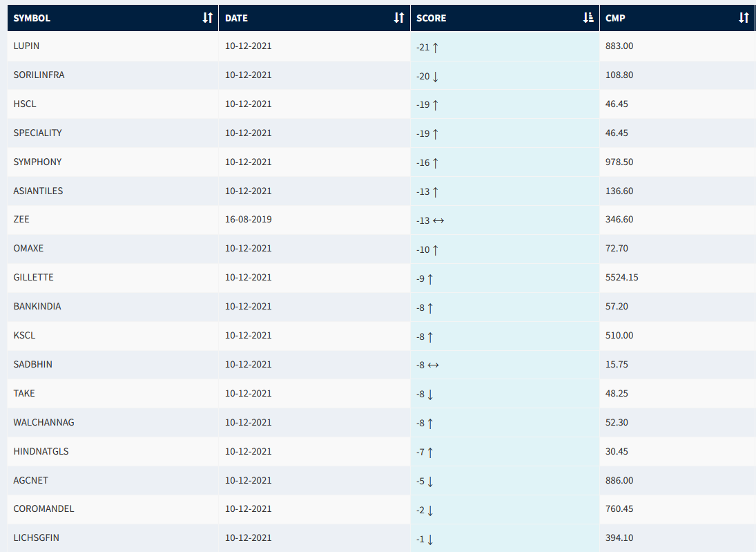Click AGCNET's CMP value 886.00

click(619, 480)
